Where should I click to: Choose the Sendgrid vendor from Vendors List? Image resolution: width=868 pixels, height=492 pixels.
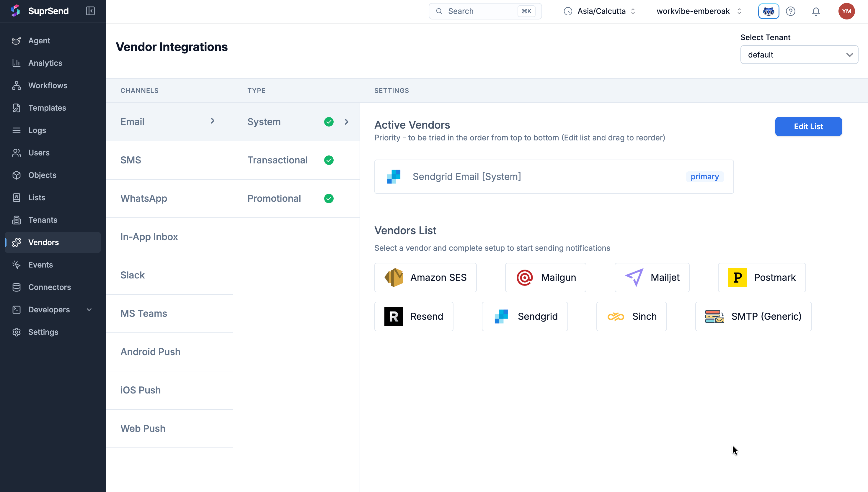(524, 316)
